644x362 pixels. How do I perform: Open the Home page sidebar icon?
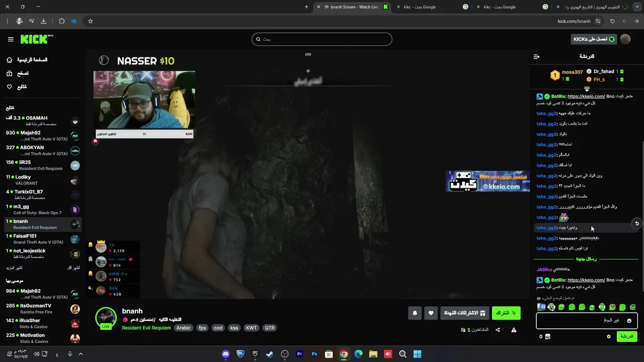pyautogui.click(x=9, y=60)
